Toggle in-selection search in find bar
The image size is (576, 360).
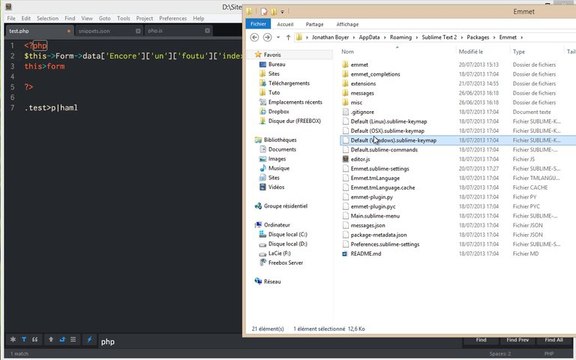point(73,339)
